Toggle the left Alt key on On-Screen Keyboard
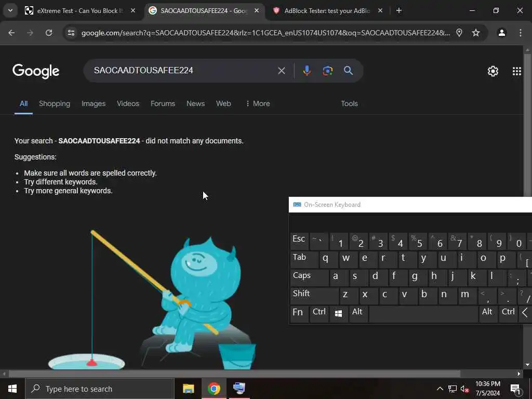 click(357, 314)
